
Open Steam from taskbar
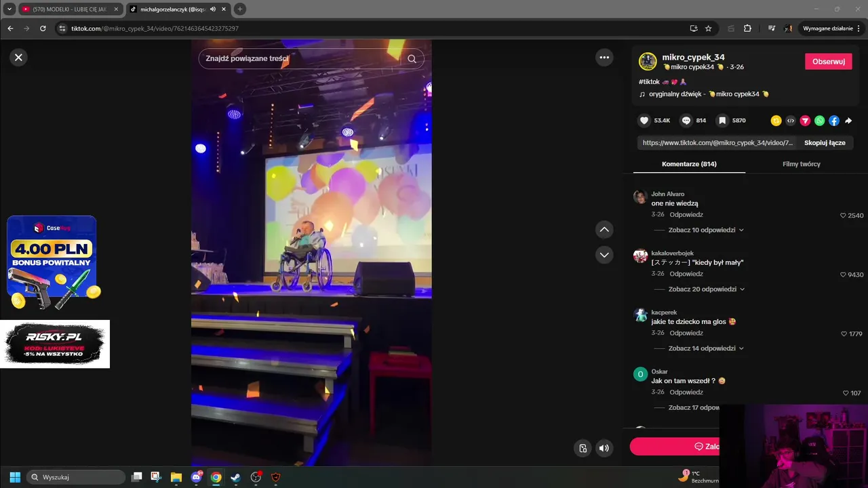point(235,477)
